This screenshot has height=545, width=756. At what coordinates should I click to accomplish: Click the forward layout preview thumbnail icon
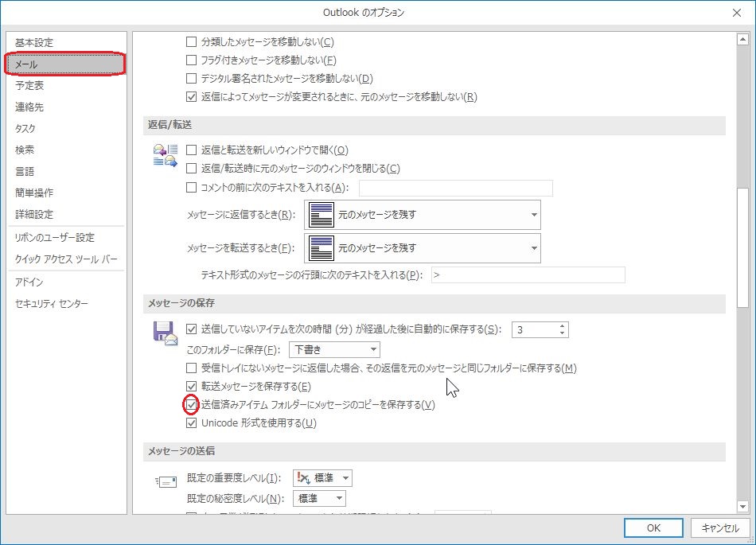point(321,248)
